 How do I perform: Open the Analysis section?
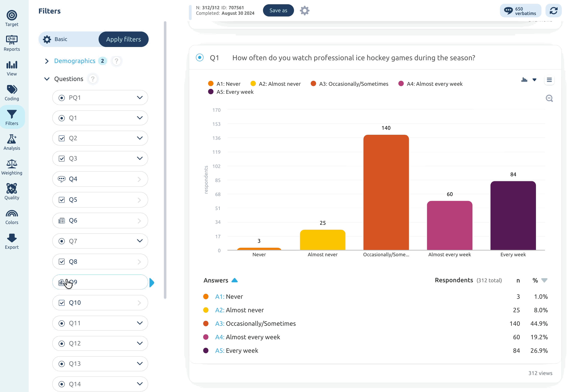pyautogui.click(x=12, y=142)
